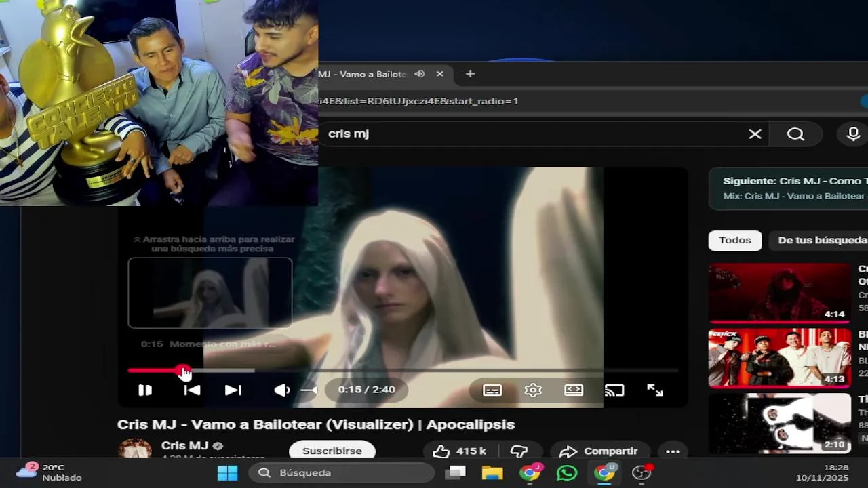Viewport: 868px width, 488px height.
Task: Click the red scrubber handle on timeline
Action: pyautogui.click(x=183, y=371)
